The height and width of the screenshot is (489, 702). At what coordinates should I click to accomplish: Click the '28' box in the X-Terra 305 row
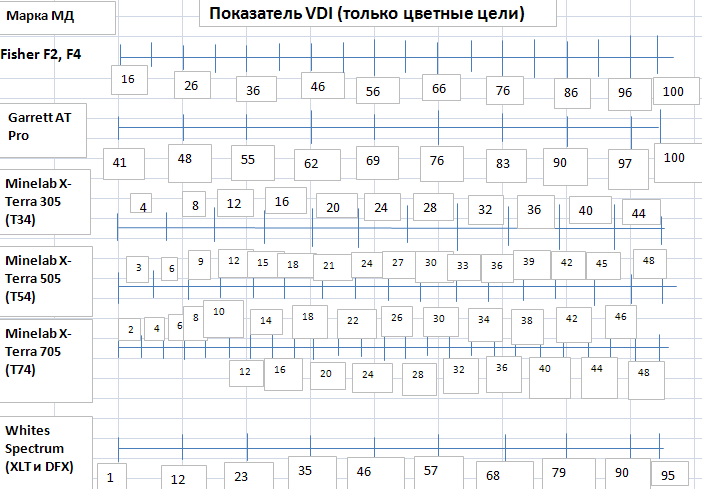click(x=433, y=207)
